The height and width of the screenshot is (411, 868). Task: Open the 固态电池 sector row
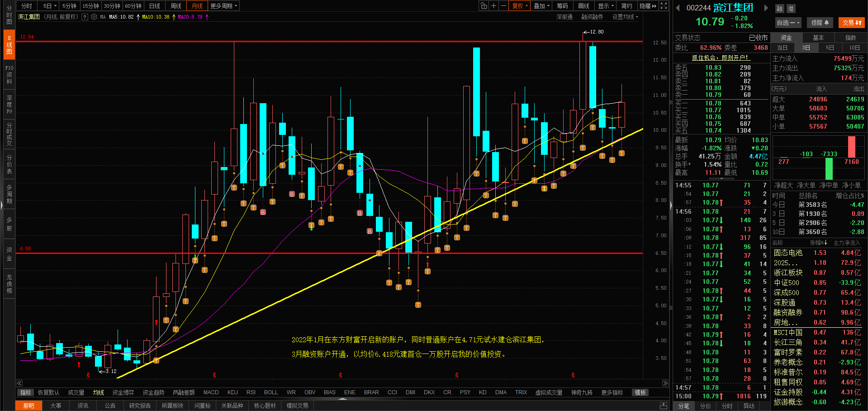[x=817, y=253]
